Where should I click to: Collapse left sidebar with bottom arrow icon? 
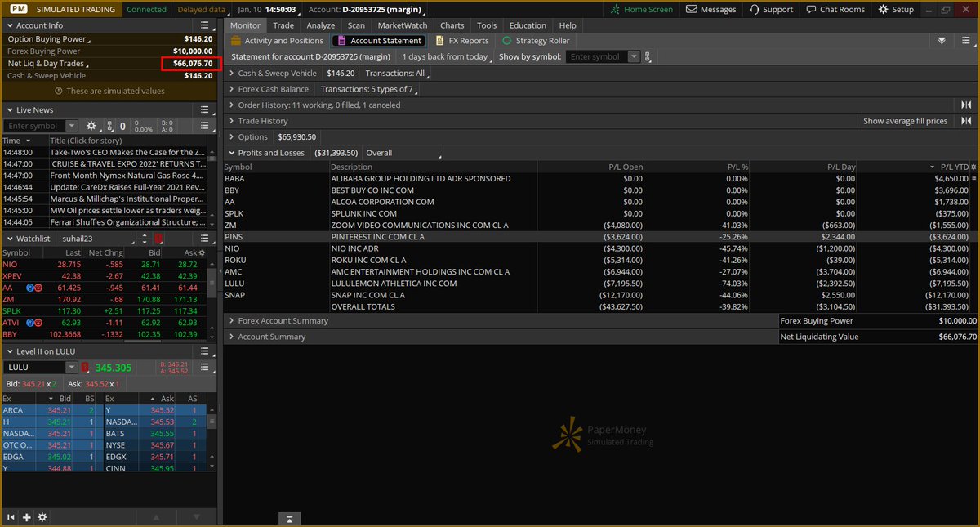(11, 517)
